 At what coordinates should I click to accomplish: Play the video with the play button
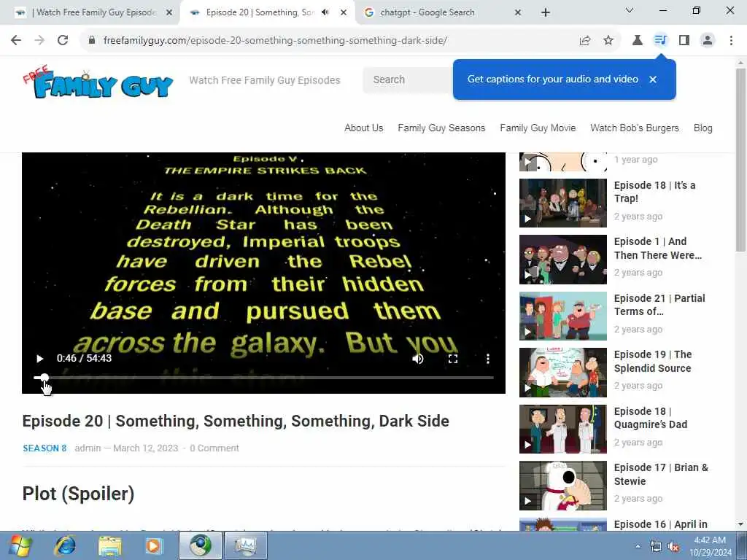click(x=40, y=359)
